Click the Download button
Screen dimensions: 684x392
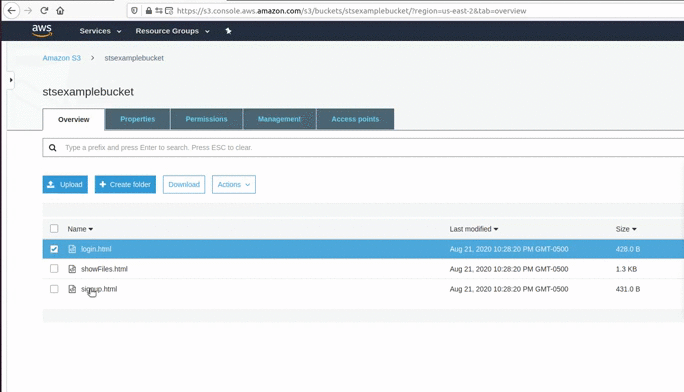pos(184,184)
